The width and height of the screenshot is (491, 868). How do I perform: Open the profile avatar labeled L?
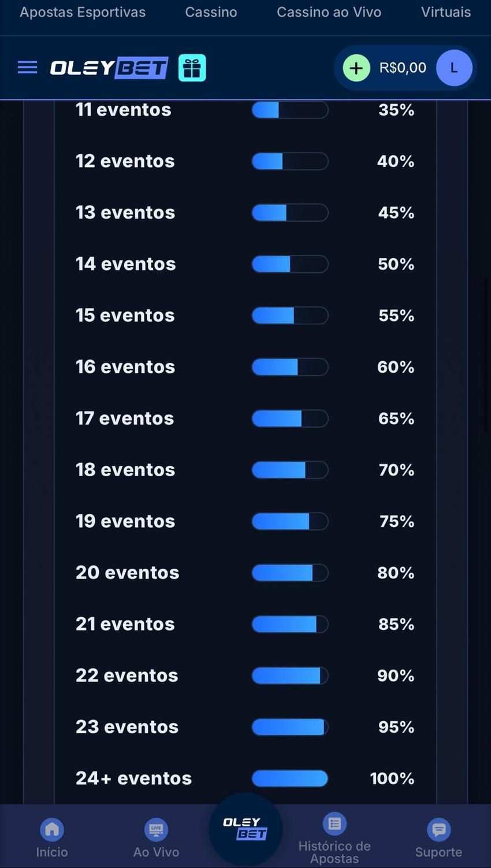tap(454, 68)
